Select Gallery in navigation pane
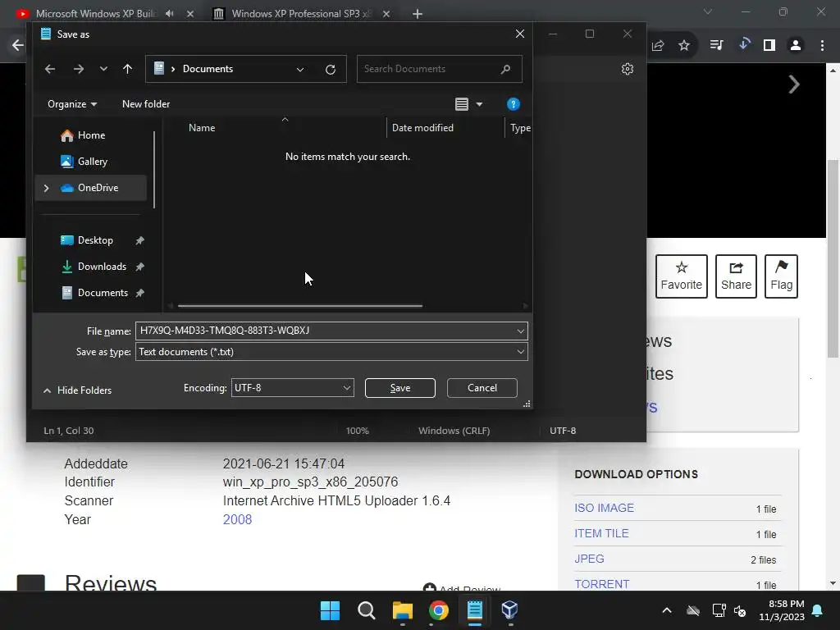This screenshot has width=840, height=630. [x=91, y=162]
